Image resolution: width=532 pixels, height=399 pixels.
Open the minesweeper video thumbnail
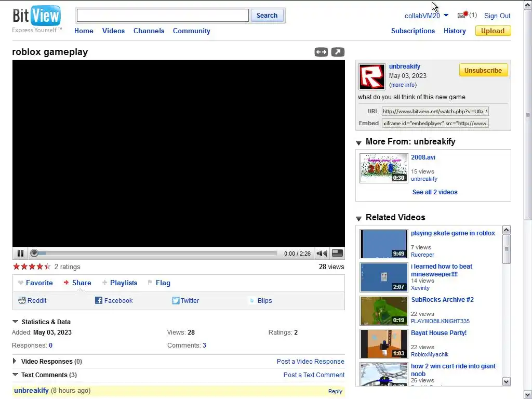384,277
